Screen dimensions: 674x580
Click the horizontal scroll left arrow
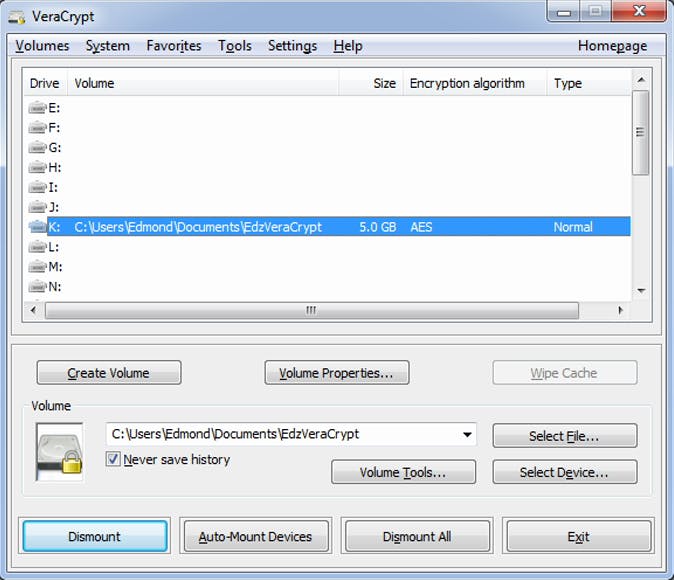coord(34,310)
